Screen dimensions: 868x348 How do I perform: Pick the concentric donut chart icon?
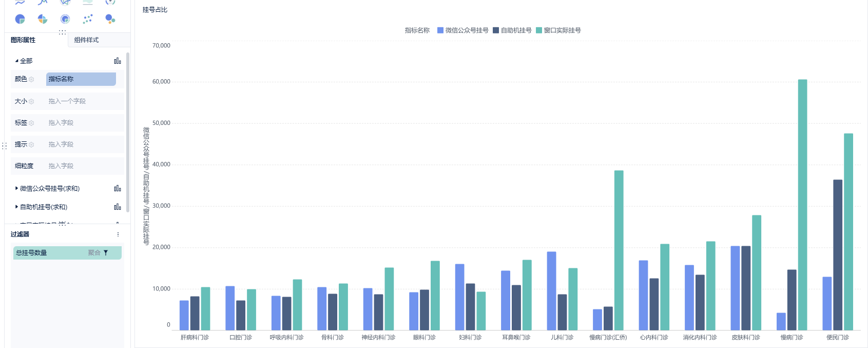coord(65,19)
